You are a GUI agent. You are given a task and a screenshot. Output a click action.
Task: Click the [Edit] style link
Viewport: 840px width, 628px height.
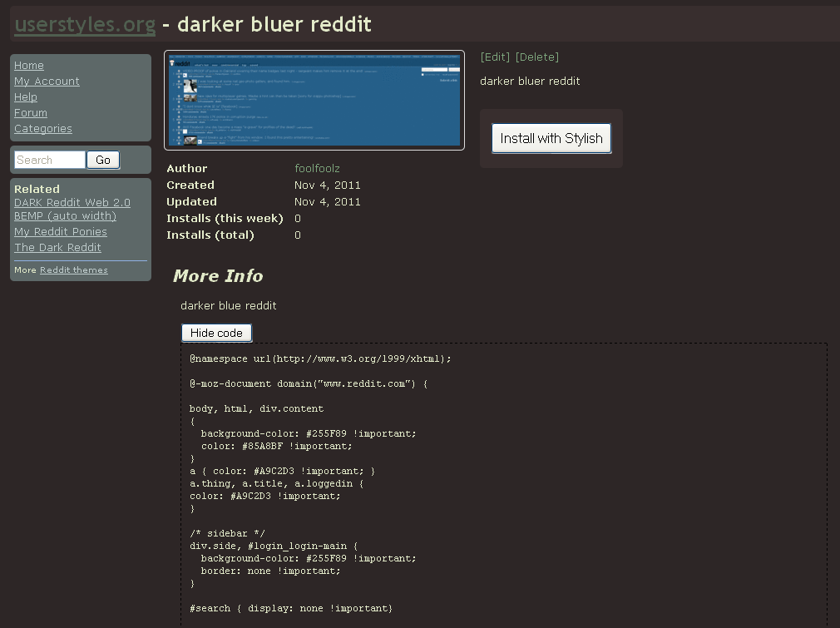tap(495, 57)
